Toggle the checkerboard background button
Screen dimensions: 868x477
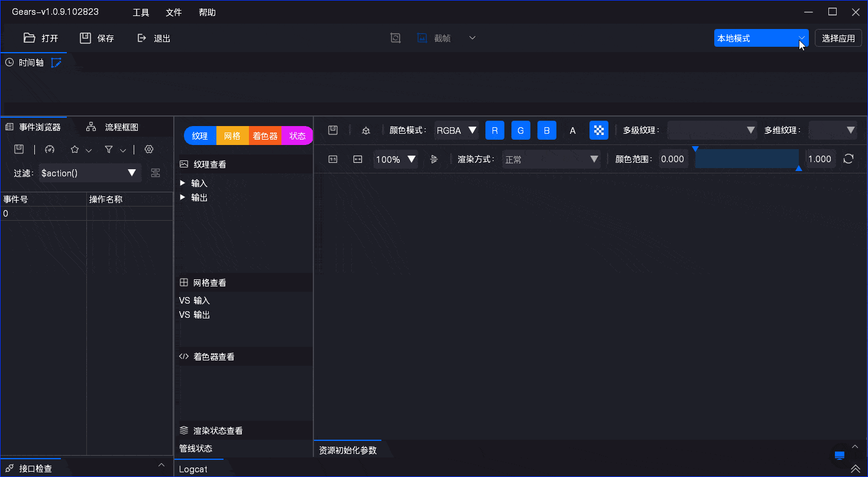pos(599,130)
